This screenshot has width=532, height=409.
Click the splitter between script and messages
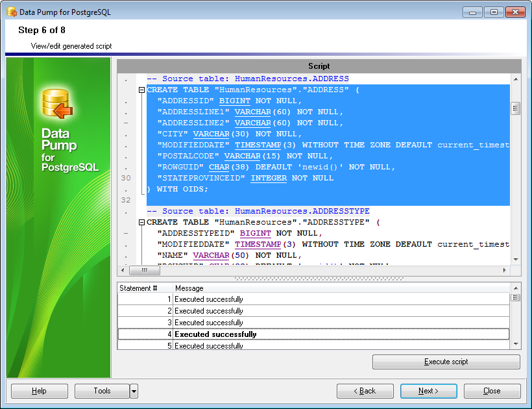click(319, 279)
